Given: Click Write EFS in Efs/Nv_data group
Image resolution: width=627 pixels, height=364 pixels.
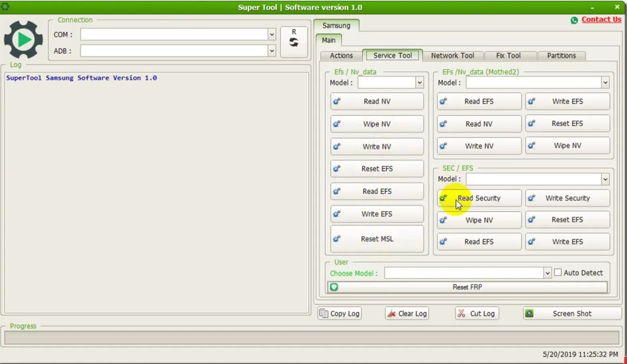Looking at the screenshot, I should point(377,214).
